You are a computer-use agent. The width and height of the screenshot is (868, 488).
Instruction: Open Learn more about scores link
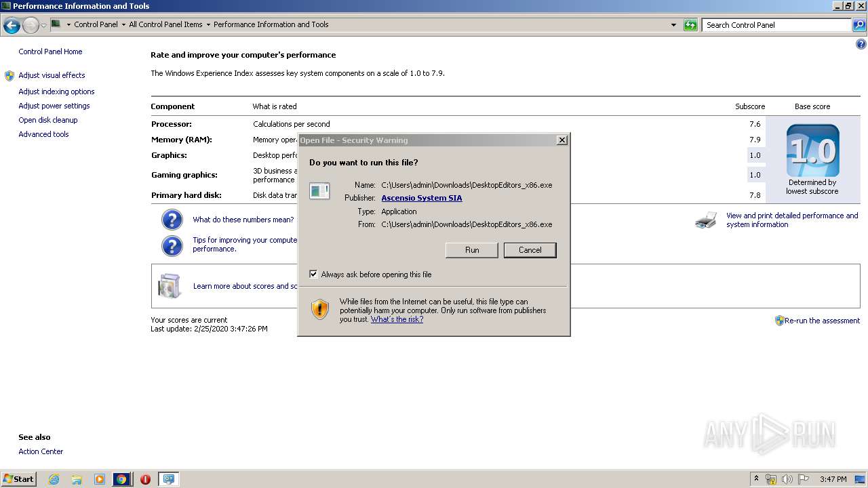tap(245, 286)
